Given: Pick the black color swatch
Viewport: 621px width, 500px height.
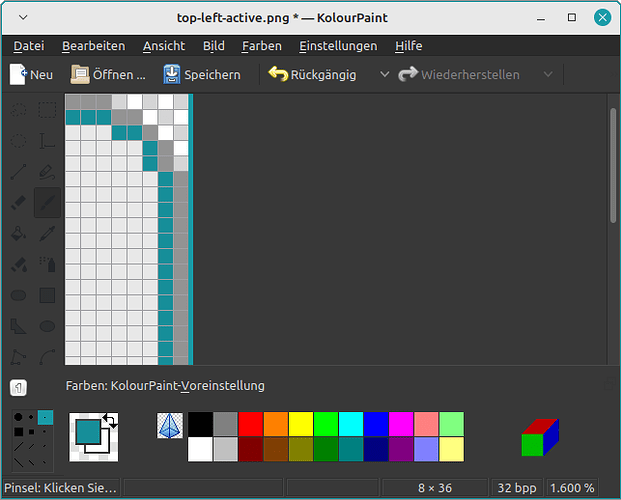Looking at the screenshot, I should [x=200, y=424].
